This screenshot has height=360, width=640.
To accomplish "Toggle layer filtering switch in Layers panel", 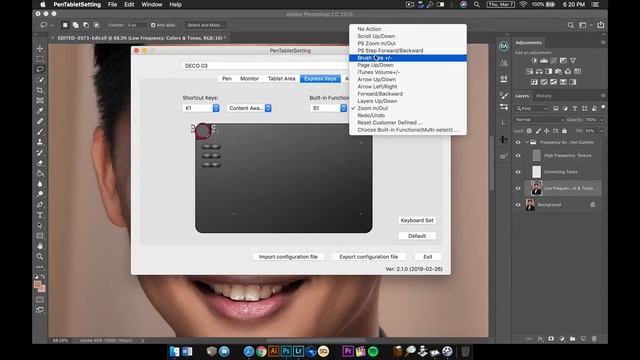I will (x=603, y=108).
